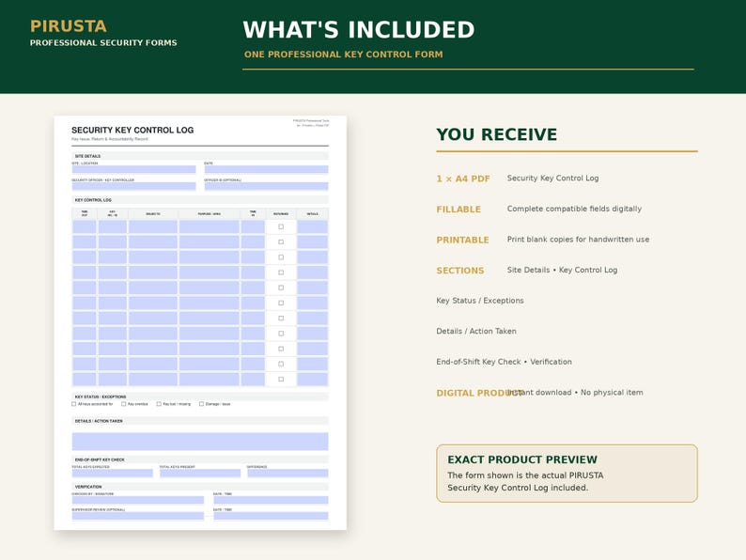Click Date / Time field beside Supervisor Review
This screenshot has width=746, height=560.
(x=271, y=516)
